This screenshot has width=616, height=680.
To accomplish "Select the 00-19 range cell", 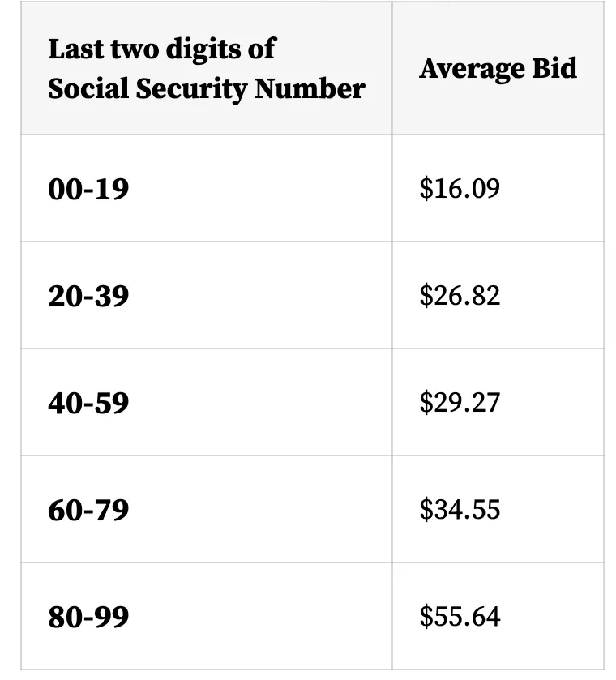I will pos(88,189).
